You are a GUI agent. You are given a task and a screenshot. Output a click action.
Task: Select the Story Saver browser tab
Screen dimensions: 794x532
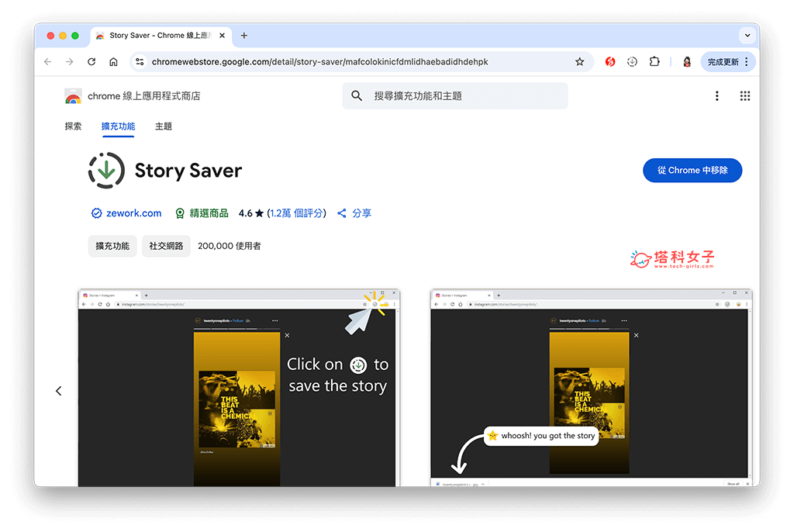point(161,36)
